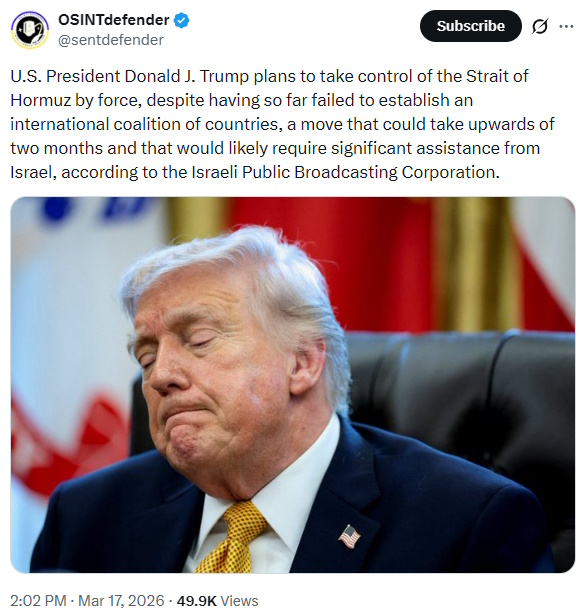The width and height of the screenshot is (585, 616).
Task: Open the OSINTdefender profile avatar
Action: [x=29, y=29]
